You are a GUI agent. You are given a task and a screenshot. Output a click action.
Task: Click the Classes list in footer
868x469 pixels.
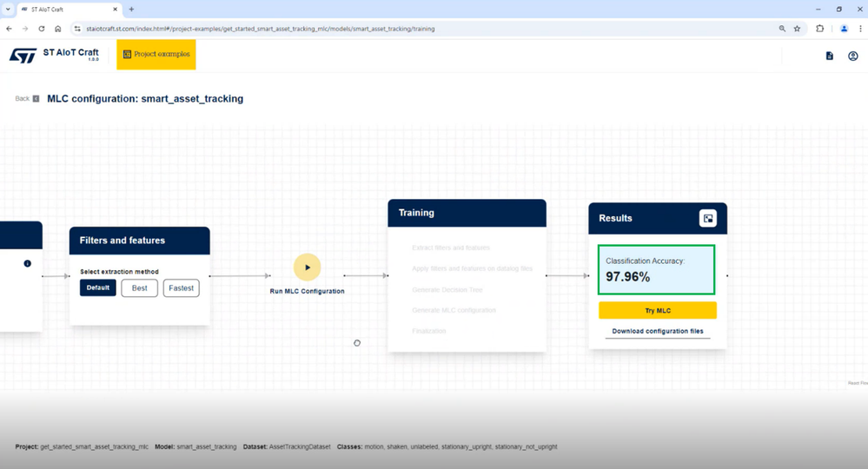click(x=447, y=447)
